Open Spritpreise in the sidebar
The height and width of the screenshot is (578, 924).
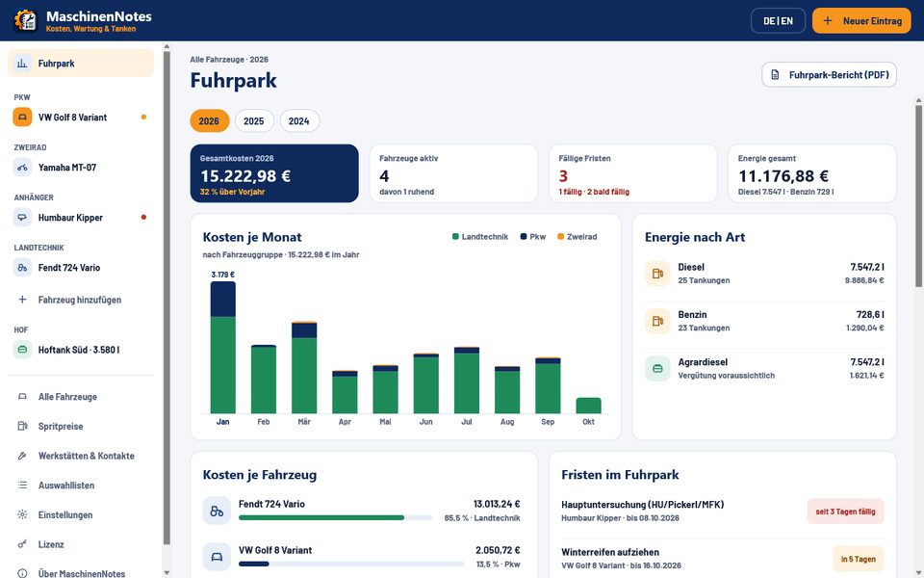coord(81,426)
